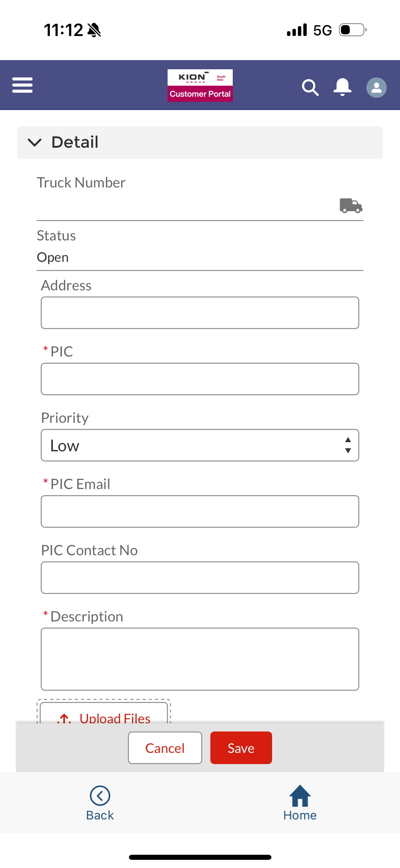Focus the Address input field
Screen dimensions: 400x868
[x=200, y=313]
